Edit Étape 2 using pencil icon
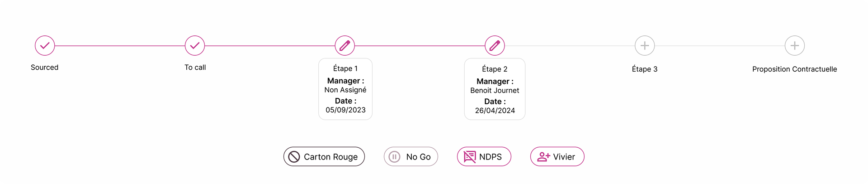This screenshot has width=868, height=184. [495, 46]
